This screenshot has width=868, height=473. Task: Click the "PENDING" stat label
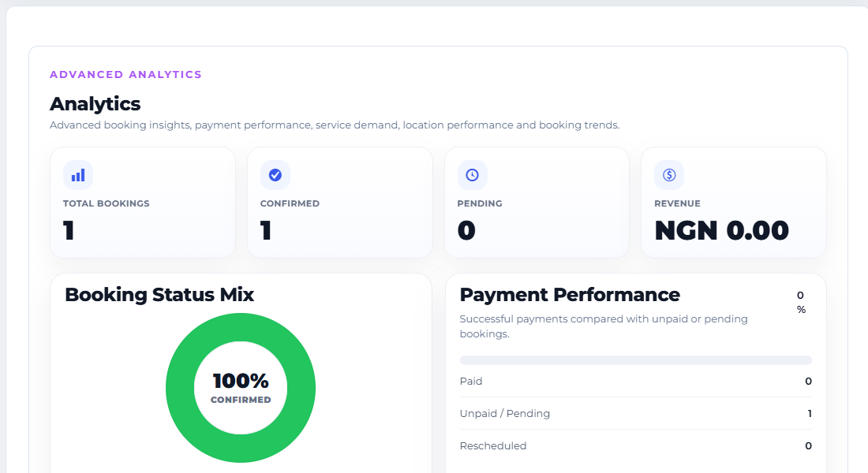pyautogui.click(x=480, y=203)
